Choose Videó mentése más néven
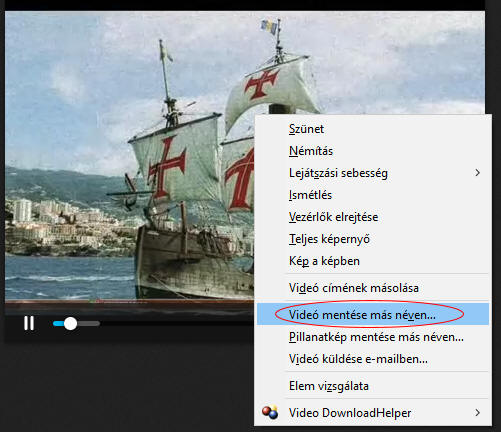 pos(373,314)
